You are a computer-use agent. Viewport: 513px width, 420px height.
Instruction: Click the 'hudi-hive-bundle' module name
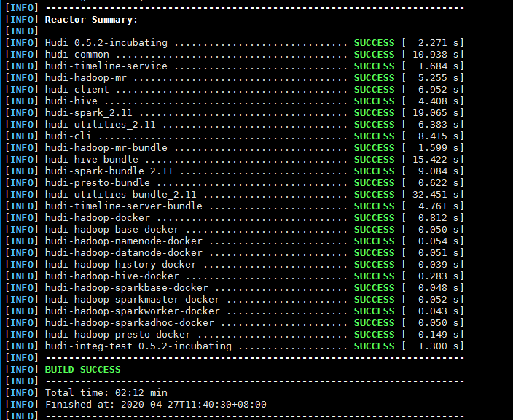[92, 160]
